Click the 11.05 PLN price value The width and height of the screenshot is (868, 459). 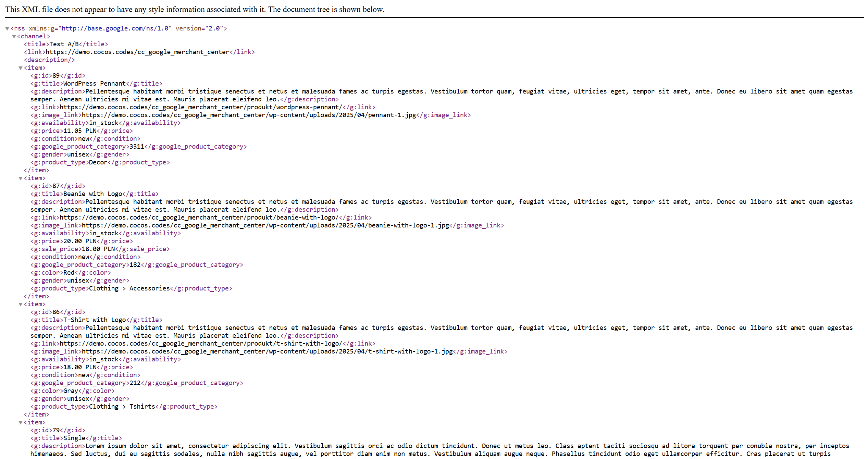click(80, 131)
